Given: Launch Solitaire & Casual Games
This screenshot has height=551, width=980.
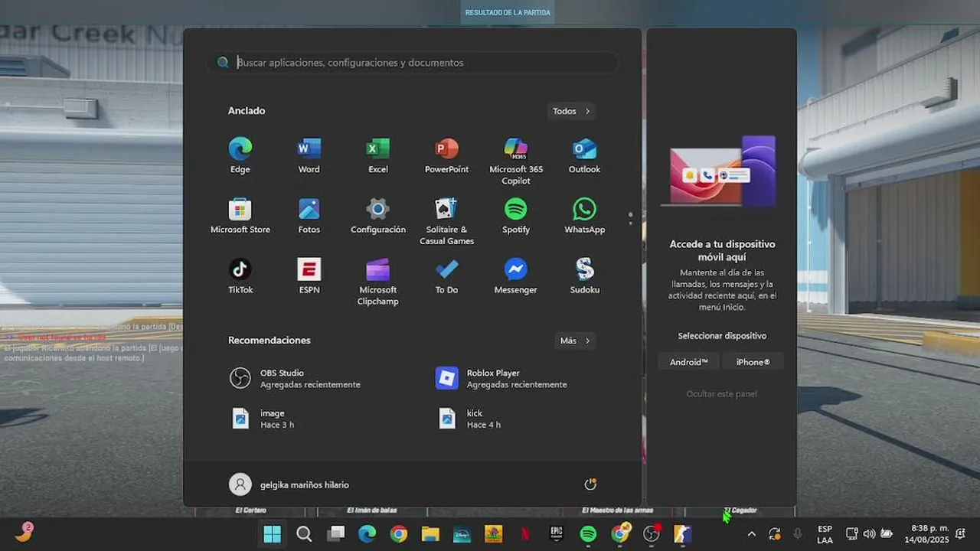Looking at the screenshot, I should coord(446,221).
